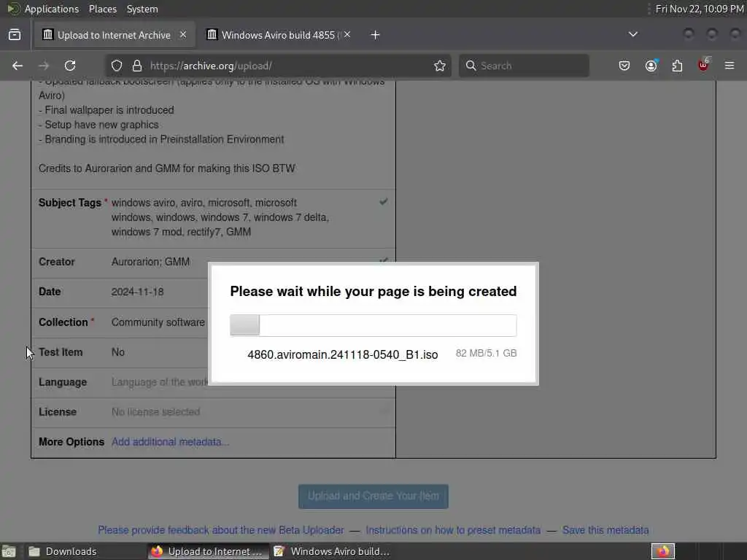This screenshot has width=747, height=560.
Task: Click the Branding in Preinstallation Environment line
Action: click(x=161, y=139)
